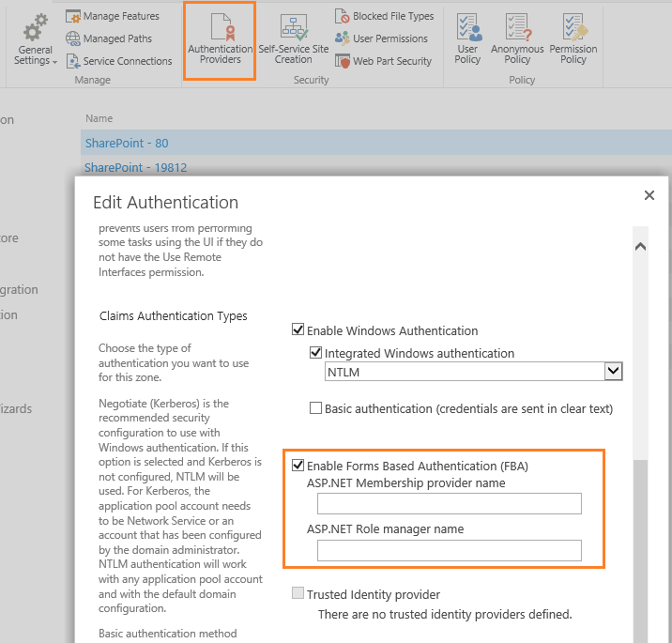Close the Edit Authentication dialog

click(x=649, y=195)
